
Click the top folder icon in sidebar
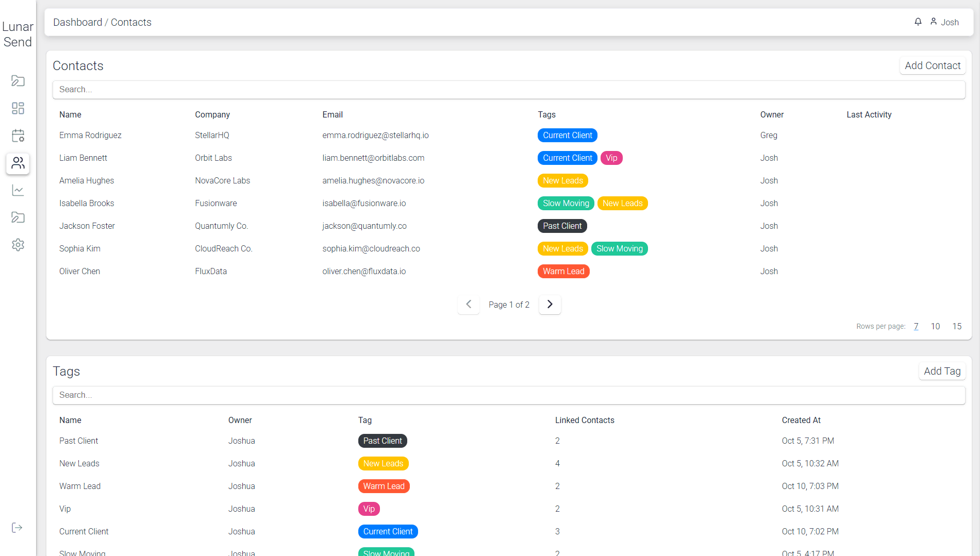pos(18,81)
